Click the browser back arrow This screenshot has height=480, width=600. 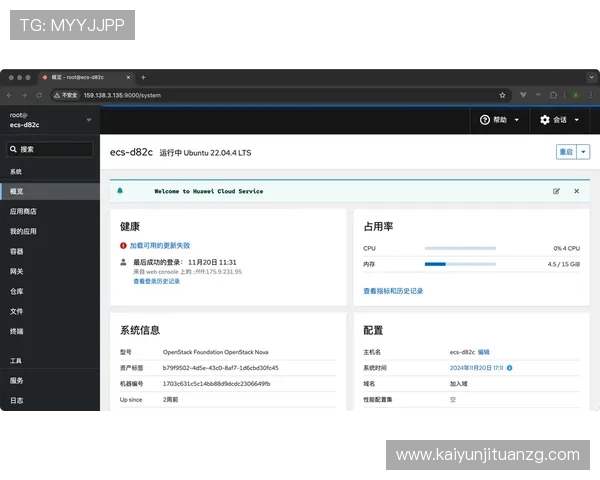(x=10, y=95)
